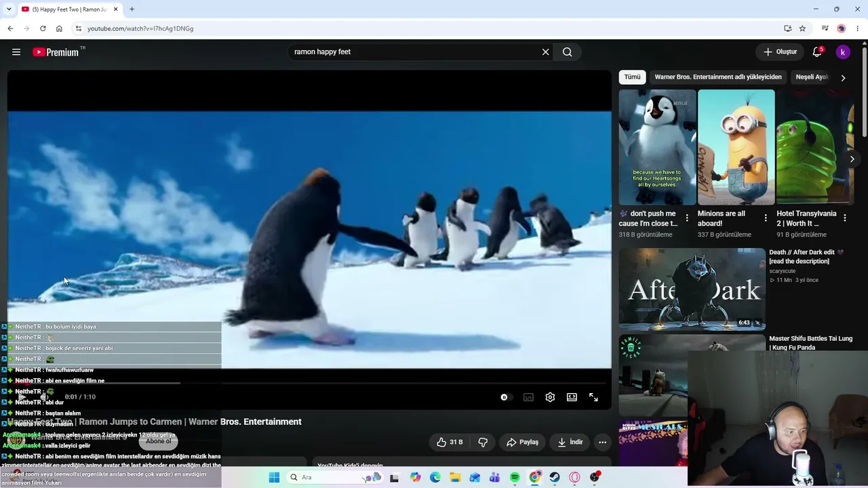Image resolution: width=868 pixels, height=488 pixels.
Task: Select the Tümü filter chip
Action: (x=632, y=77)
